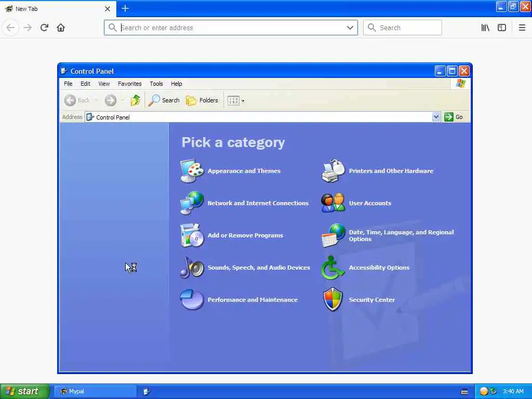Click the Control Panel address field
The width and height of the screenshot is (532, 399).
[x=262, y=117]
